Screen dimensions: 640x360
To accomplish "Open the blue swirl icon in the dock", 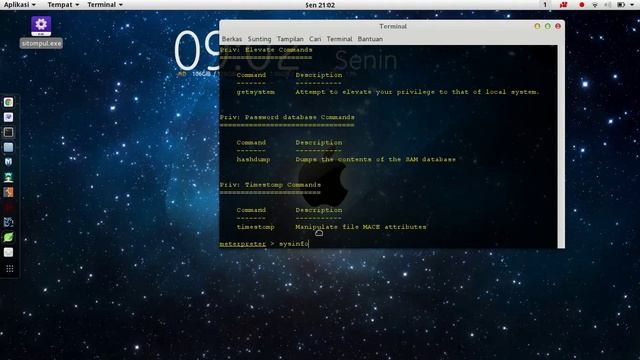I will click(x=9, y=222).
